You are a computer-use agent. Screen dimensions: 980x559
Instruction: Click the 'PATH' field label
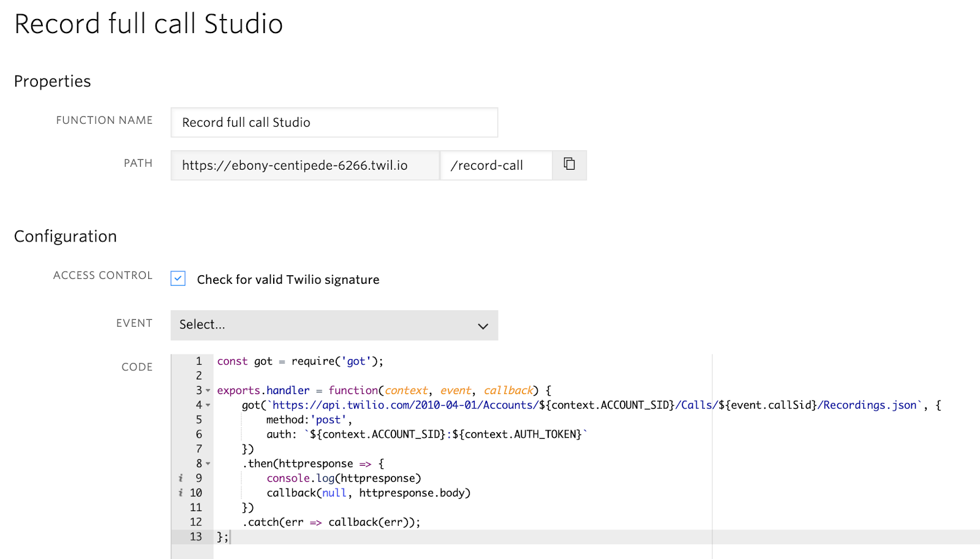point(138,163)
